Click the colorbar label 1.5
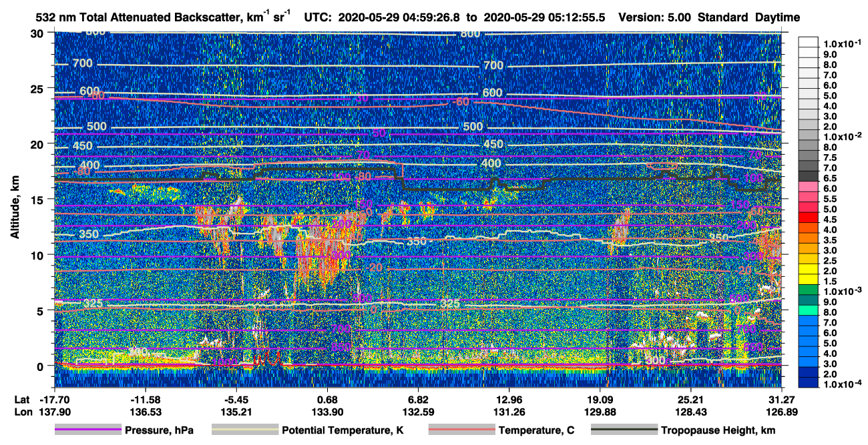Image resolution: width=868 pixels, height=445 pixels. 831,282
